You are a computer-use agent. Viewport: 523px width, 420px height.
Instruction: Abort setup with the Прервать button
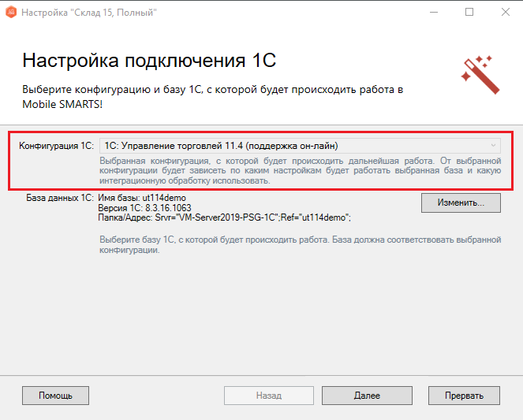click(x=464, y=396)
